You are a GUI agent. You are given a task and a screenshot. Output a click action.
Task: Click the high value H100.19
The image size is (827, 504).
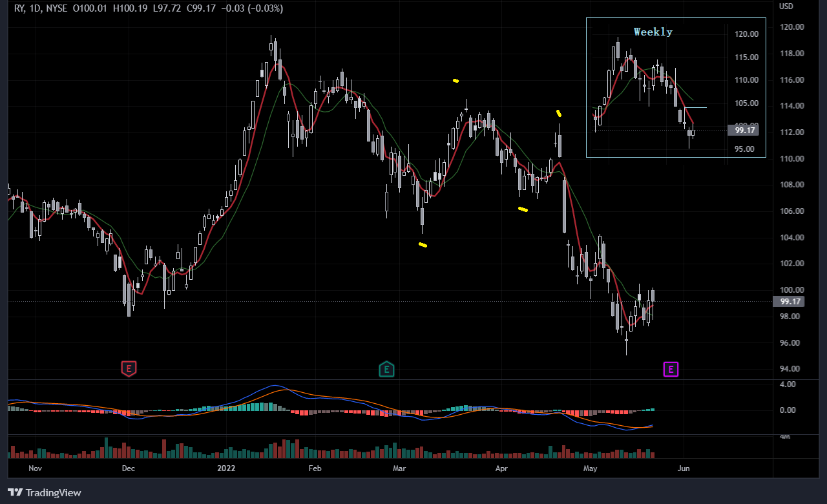tap(131, 8)
